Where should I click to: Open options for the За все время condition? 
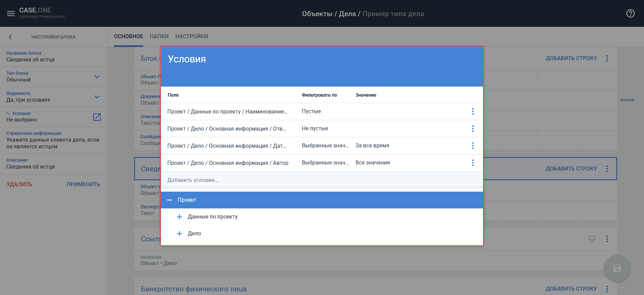pyautogui.click(x=473, y=146)
